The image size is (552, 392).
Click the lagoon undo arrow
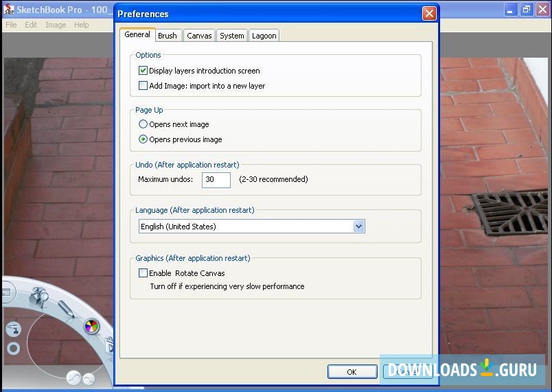tap(73, 378)
